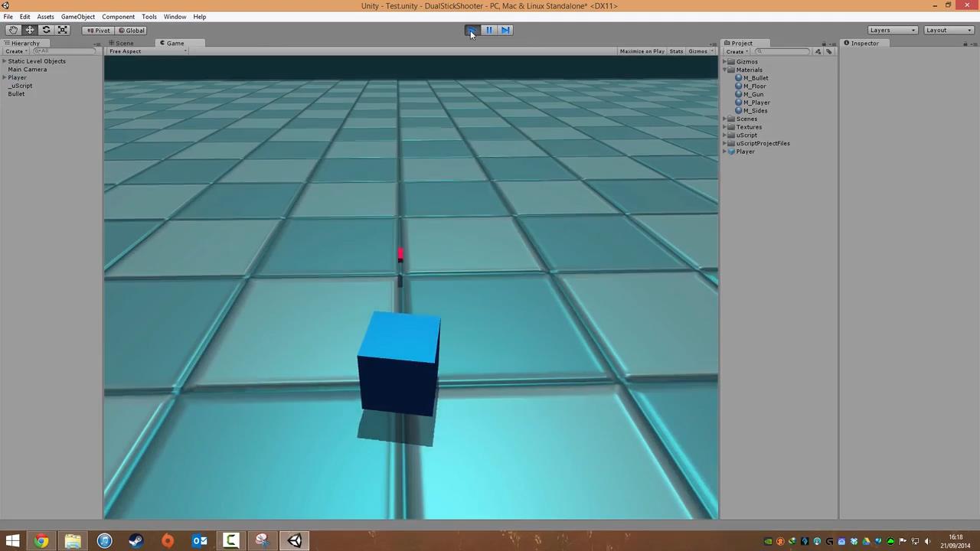Expand the uScript folder
This screenshot has height=551, width=980.
click(x=725, y=135)
